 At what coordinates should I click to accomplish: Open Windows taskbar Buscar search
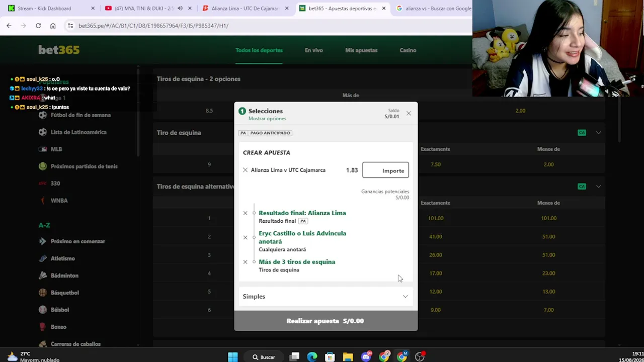pyautogui.click(x=264, y=357)
